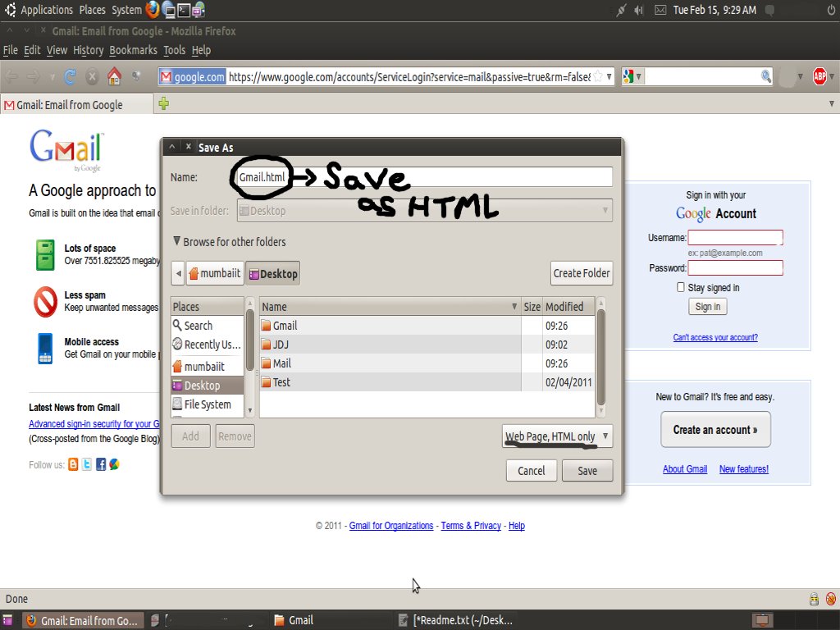Click the Blogger follow icon
This screenshot has width=840, height=630.
[73, 464]
